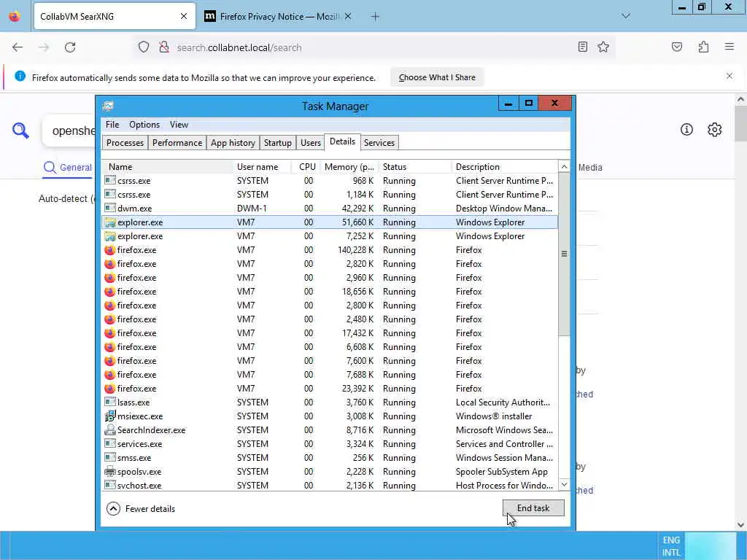The width and height of the screenshot is (747, 560).
Task: Select the csrss.exe row using 968 K
Action: (330, 181)
